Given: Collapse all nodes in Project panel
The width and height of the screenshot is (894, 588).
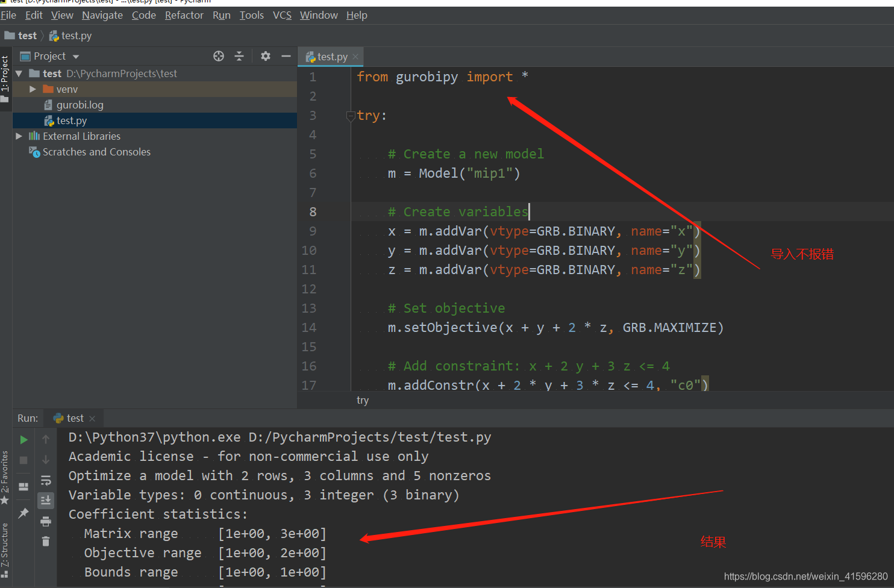Looking at the screenshot, I should click(x=239, y=56).
